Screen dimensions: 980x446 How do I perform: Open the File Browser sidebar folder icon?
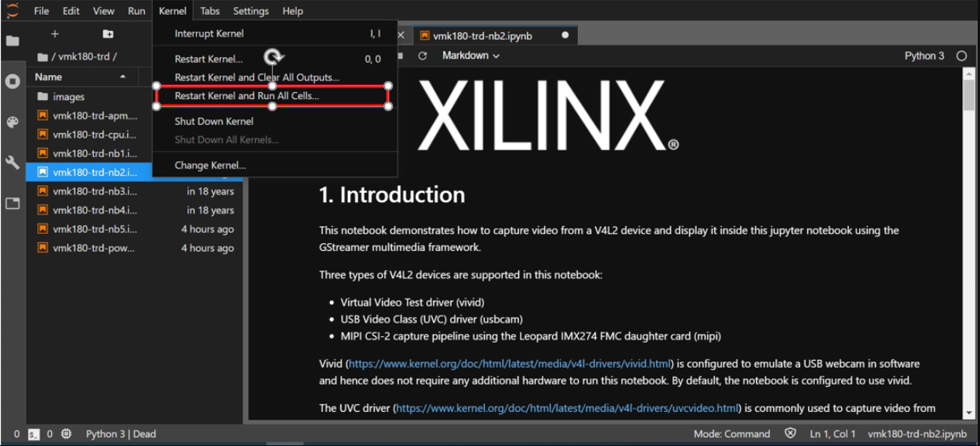tap(12, 41)
